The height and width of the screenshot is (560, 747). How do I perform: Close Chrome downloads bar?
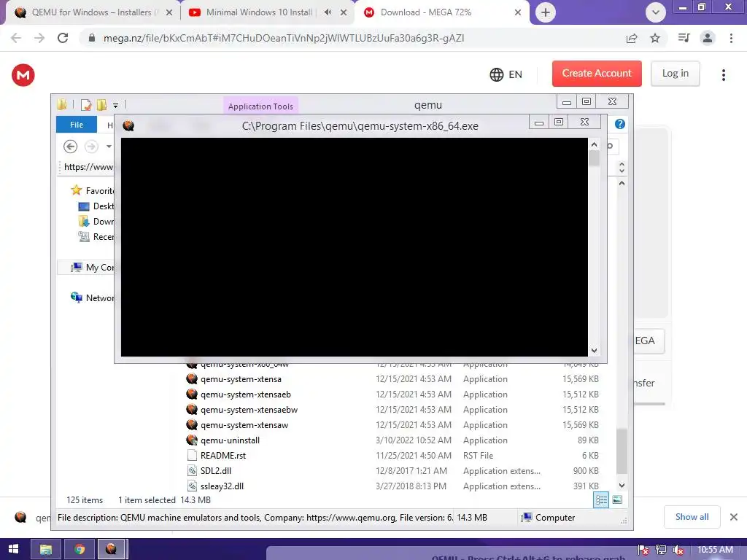pyautogui.click(x=734, y=517)
